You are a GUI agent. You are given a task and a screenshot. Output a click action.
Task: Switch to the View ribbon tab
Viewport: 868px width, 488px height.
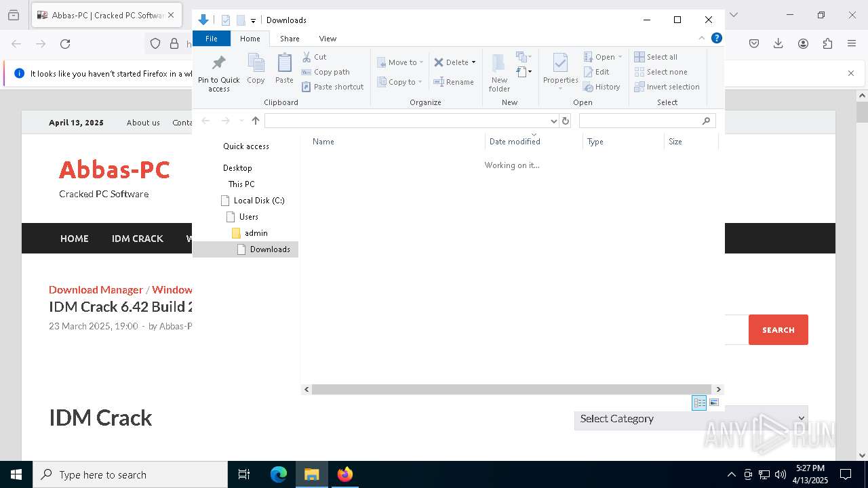(328, 39)
